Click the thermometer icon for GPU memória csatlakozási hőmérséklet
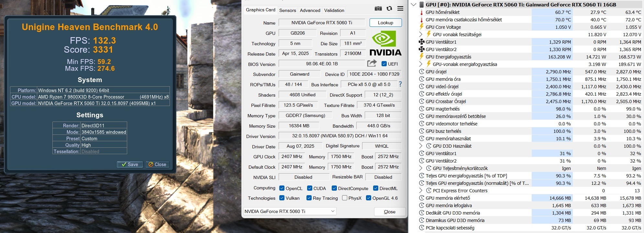 tap(421, 20)
